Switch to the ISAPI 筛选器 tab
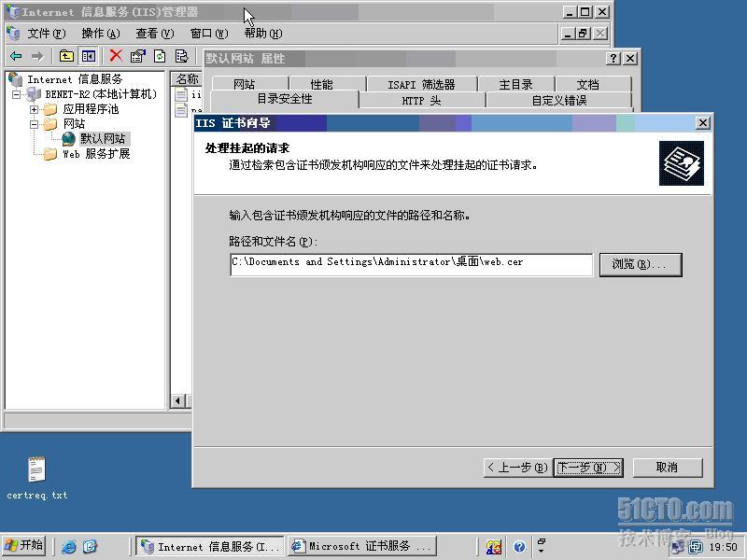This screenshot has height=560, width=747. click(x=422, y=84)
